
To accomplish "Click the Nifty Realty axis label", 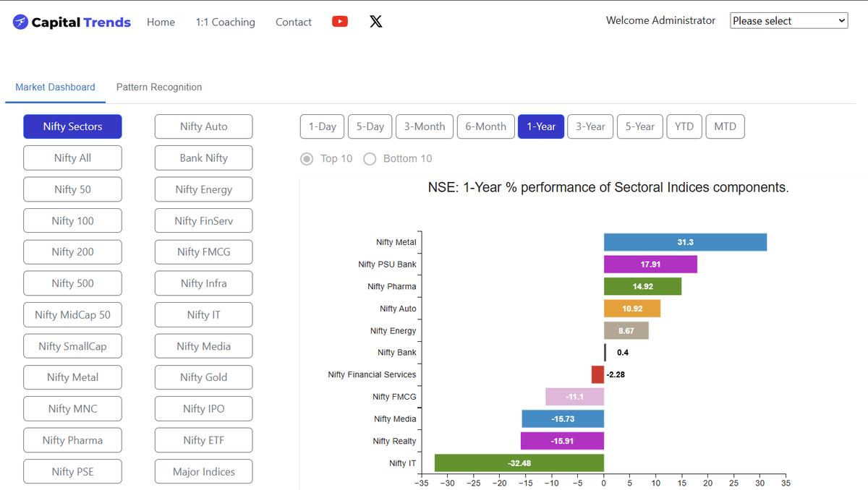I will 395,441.
